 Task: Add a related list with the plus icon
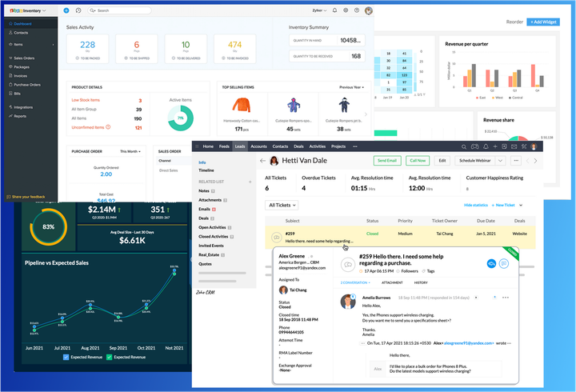(x=250, y=182)
